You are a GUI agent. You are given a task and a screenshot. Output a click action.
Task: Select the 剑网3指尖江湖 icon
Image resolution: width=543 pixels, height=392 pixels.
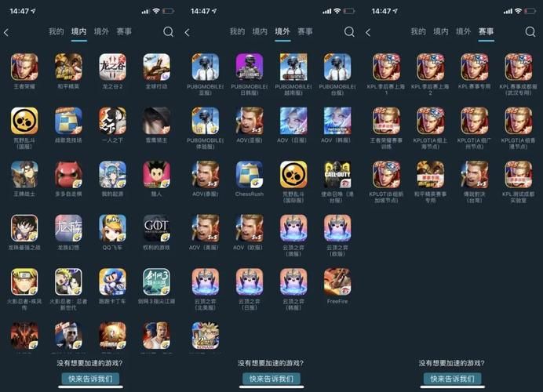(156, 281)
